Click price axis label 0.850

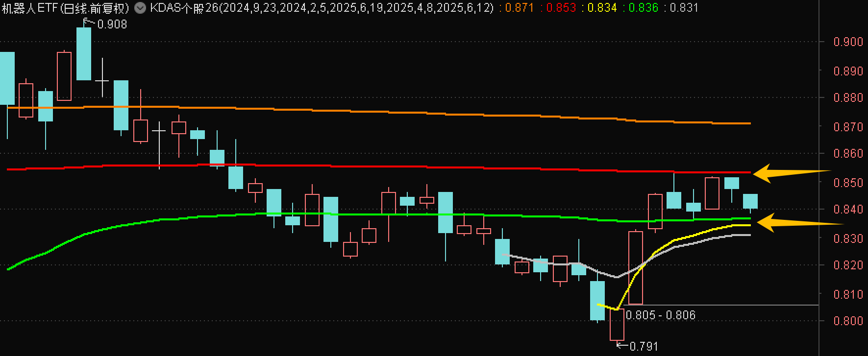848,183
